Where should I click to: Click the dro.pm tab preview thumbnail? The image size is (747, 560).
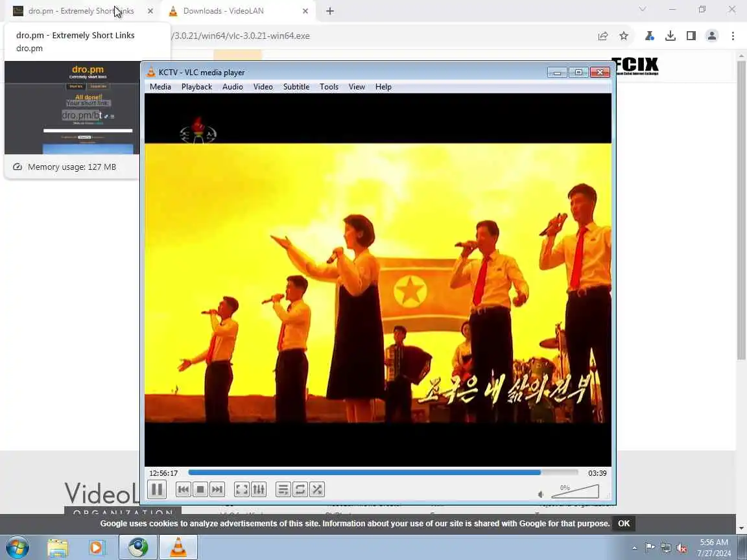click(x=73, y=108)
